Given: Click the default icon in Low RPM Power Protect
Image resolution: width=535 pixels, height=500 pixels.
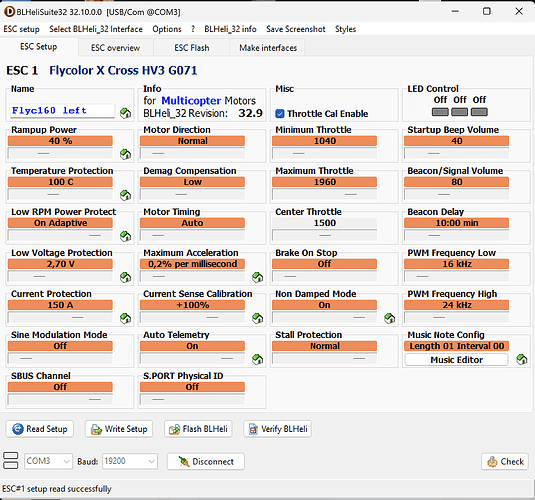Looking at the screenshot, I should click(126, 236).
